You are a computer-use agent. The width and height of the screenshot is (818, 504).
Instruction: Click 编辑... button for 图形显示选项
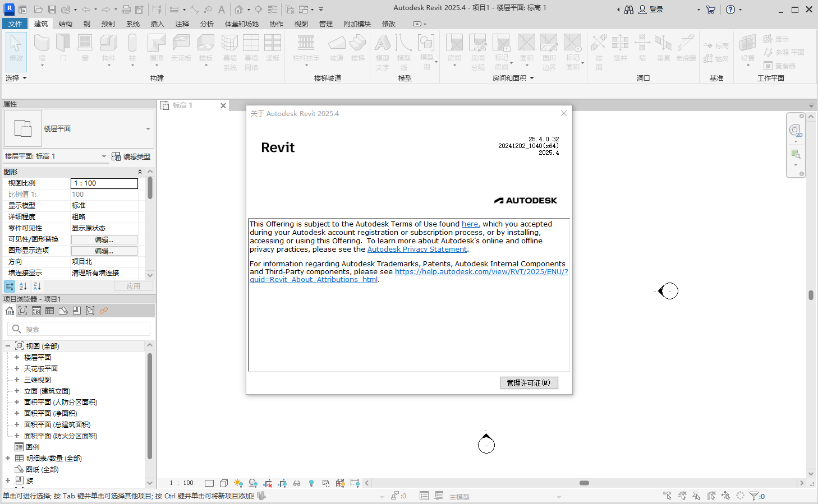pyautogui.click(x=104, y=251)
